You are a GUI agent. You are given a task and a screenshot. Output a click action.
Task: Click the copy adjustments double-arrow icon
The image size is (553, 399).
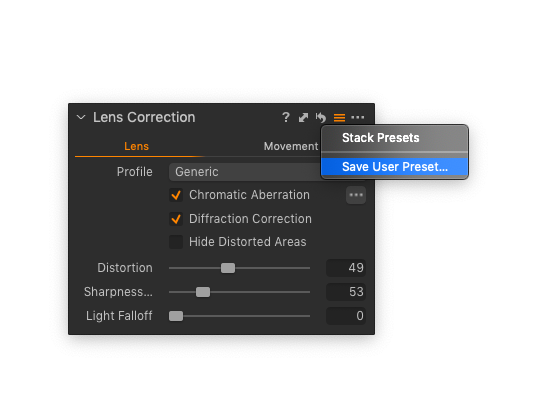303,117
